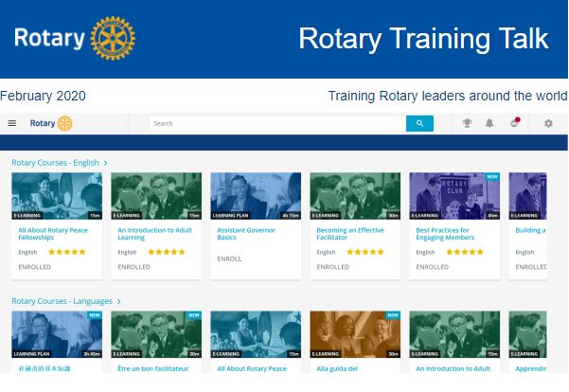Open All About Rotary Peace Fellowships English course
This screenshot has width=569, height=392.
53,234
